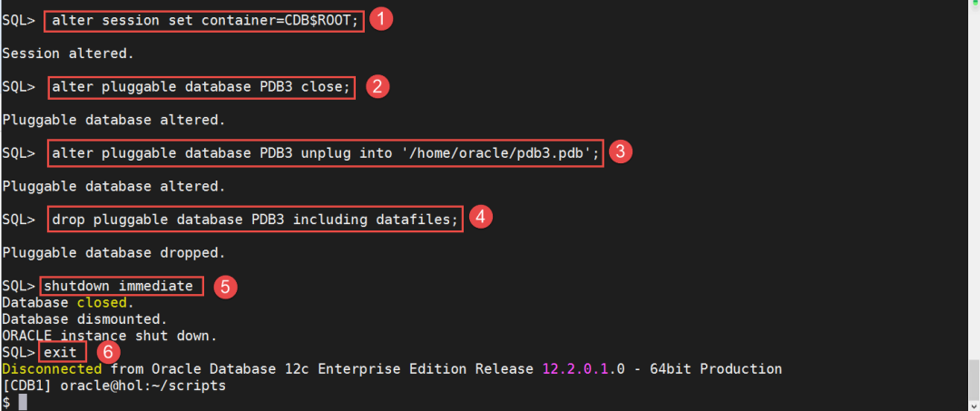Click the red circle marker numbered 4
Viewport: 980px width, 411px height.
point(480,219)
